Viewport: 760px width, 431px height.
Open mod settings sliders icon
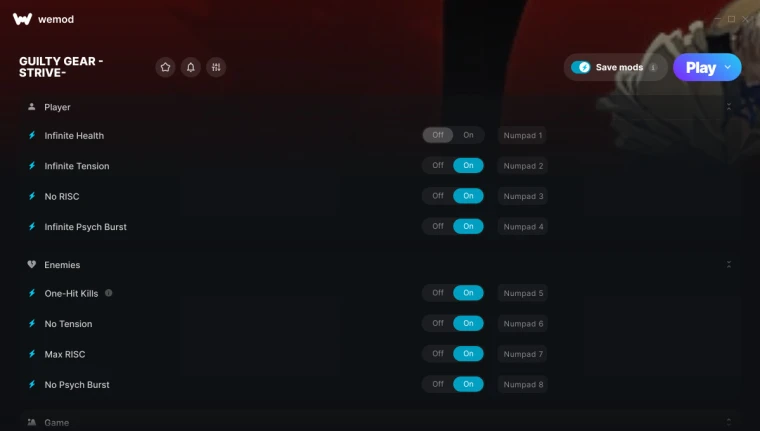(216, 67)
